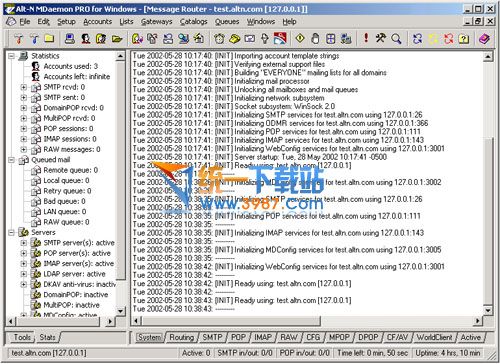Select the Remote queue tree item
The width and height of the screenshot is (500, 364).
pyautogui.click(x=71, y=170)
